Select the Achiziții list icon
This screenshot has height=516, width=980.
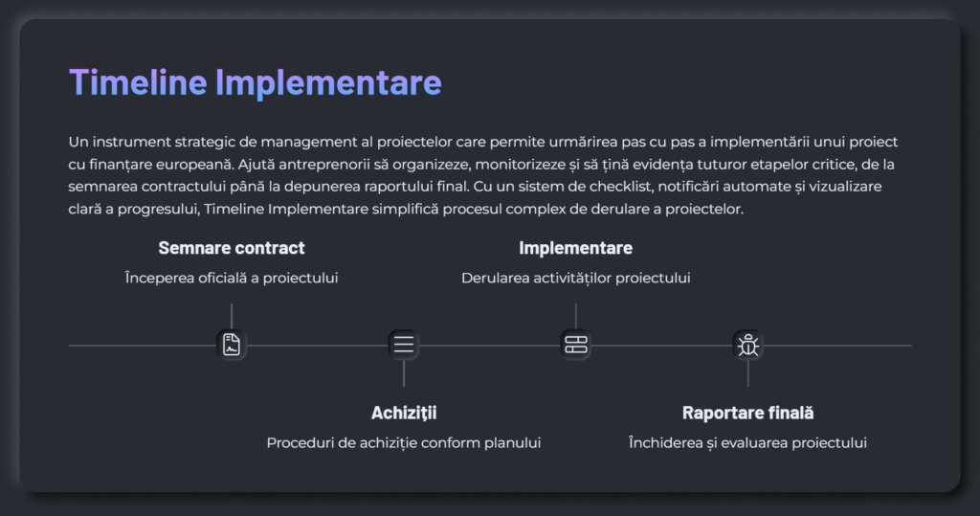[x=404, y=345]
